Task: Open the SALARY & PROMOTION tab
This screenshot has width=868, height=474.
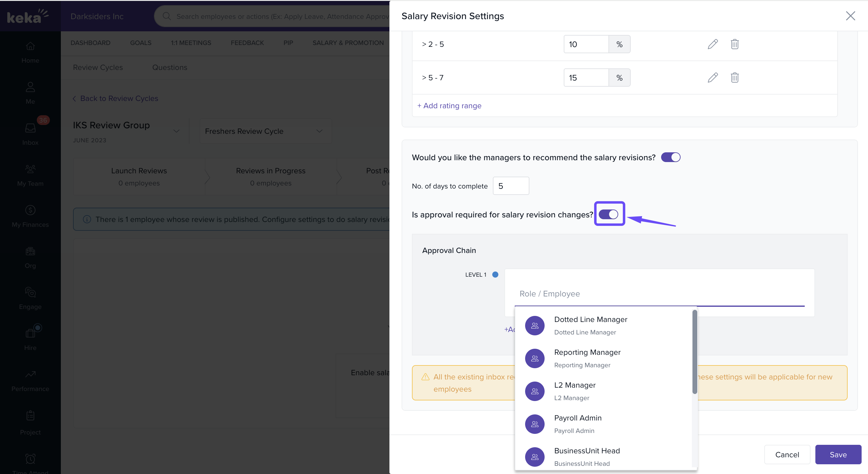Action: [x=348, y=43]
